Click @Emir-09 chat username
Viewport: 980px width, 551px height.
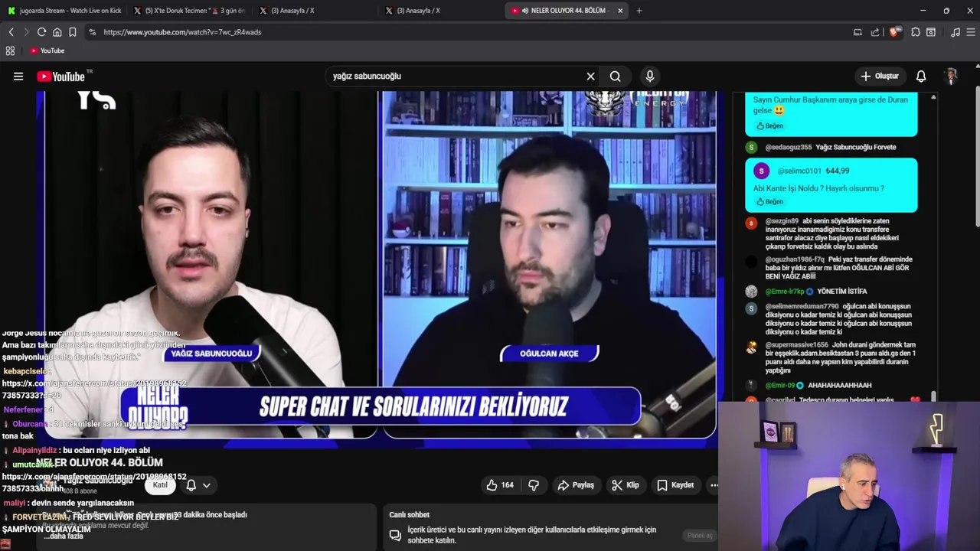pyautogui.click(x=780, y=385)
